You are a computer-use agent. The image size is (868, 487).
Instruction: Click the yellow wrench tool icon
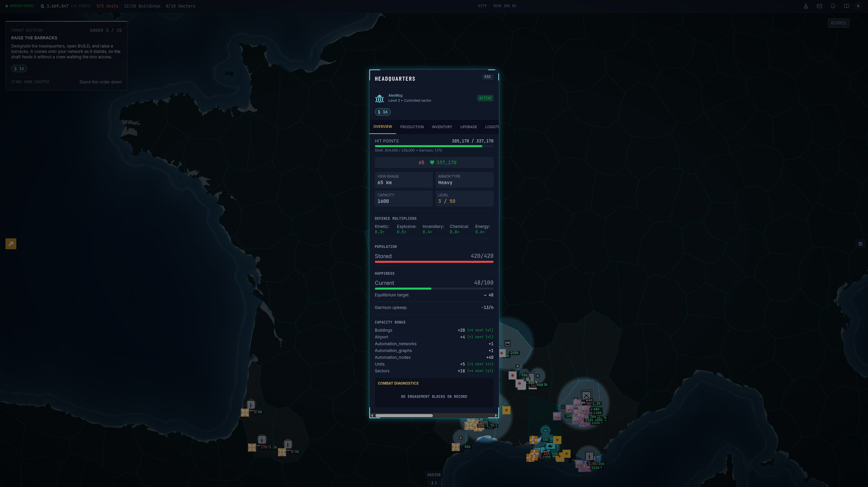pyautogui.click(x=11, y=244)
